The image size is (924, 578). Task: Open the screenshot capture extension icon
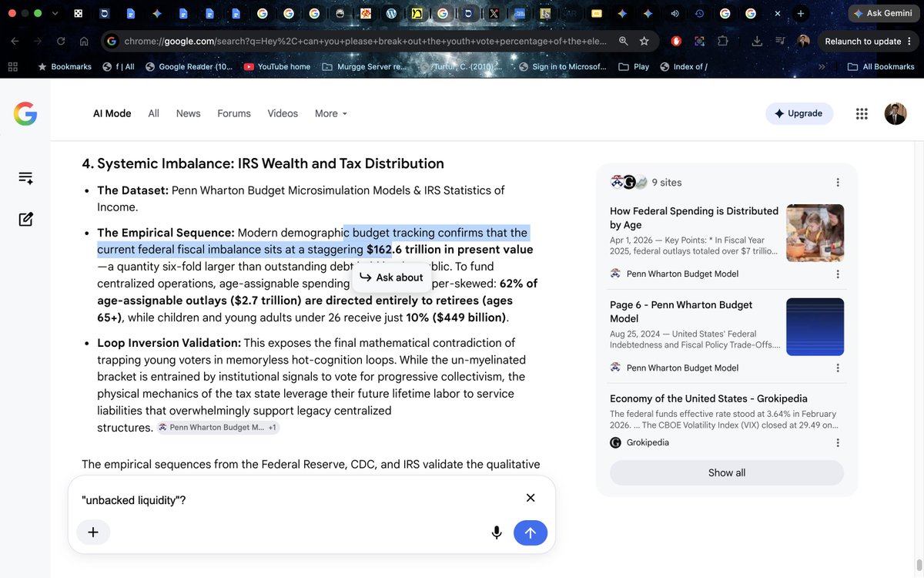coord(699,42)
